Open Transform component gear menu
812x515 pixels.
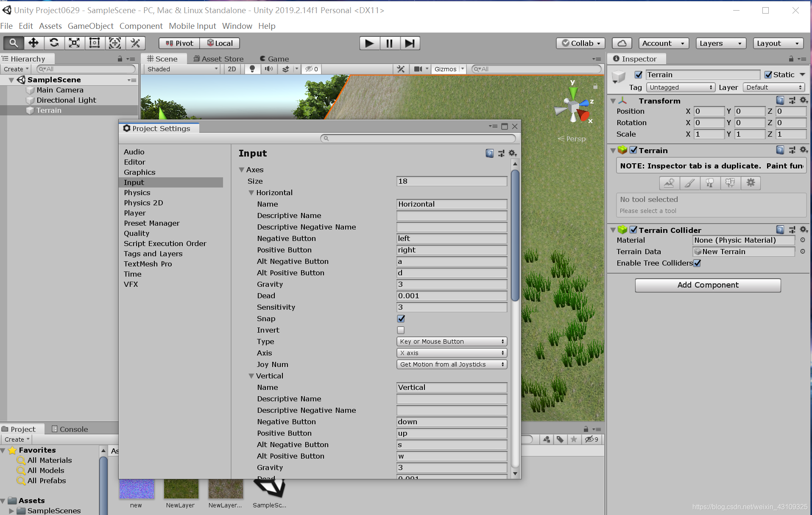pos(804,101)
